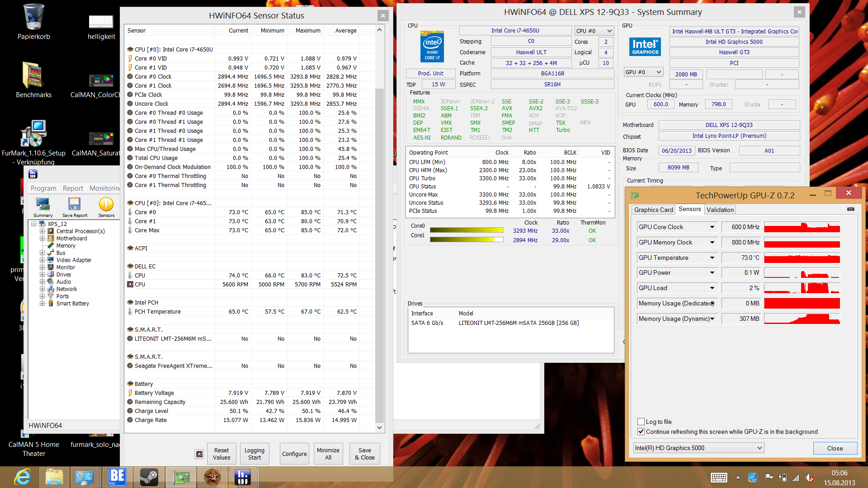Viewport: 868px width, 488px height.
Task: Enable the Log to file checkbox
Action: (641, 422)
